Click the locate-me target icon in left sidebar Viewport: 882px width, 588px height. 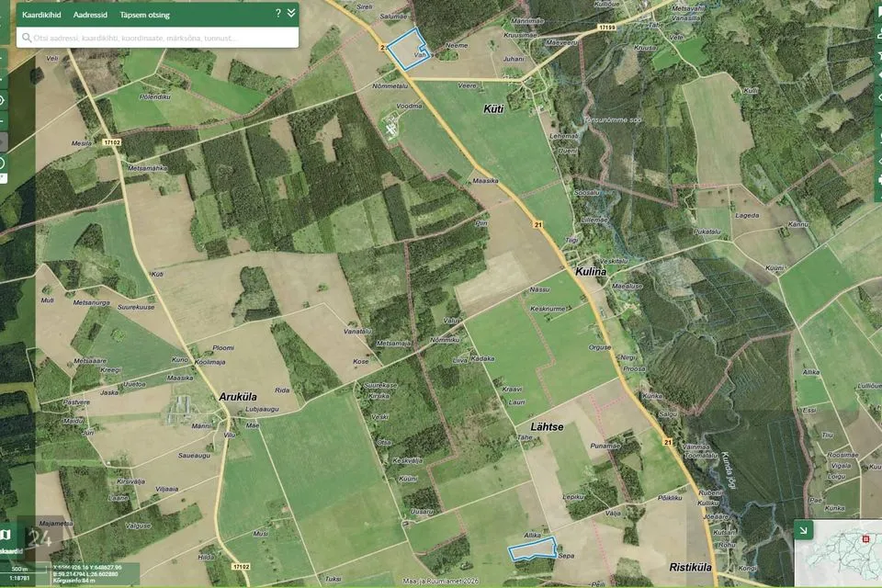2,101
